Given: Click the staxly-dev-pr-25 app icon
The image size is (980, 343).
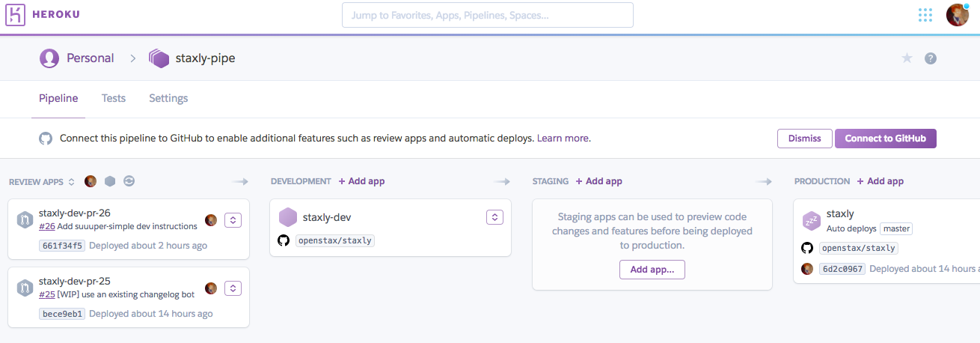Looking at the screenshot, I should [25, 288].
